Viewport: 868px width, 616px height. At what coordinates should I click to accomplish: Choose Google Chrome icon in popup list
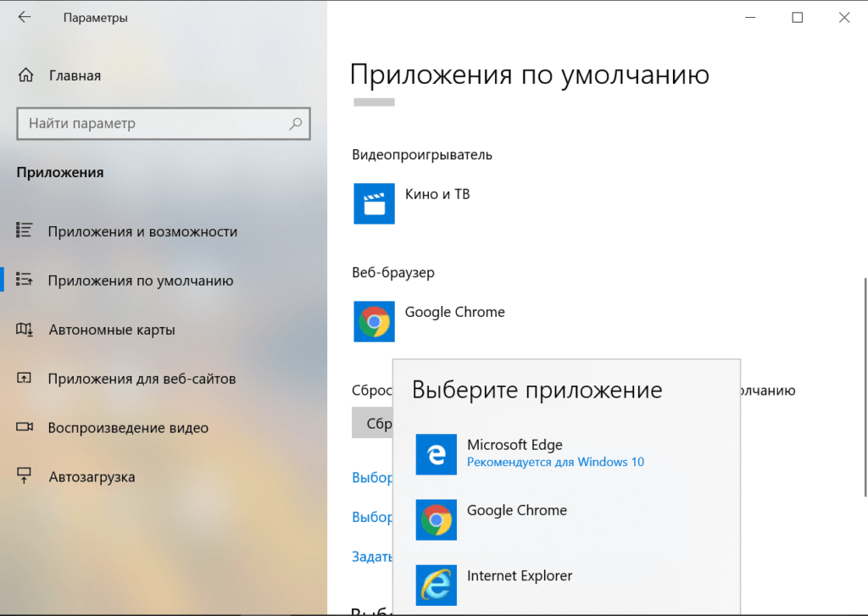[x=437, y=519]
